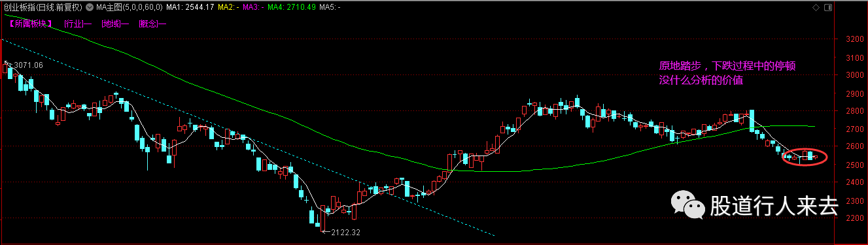The height and width of the screenshot is (245, 868).
Task: Select annotation text 没什么分析的价值
Action: (x=701, y=80)
